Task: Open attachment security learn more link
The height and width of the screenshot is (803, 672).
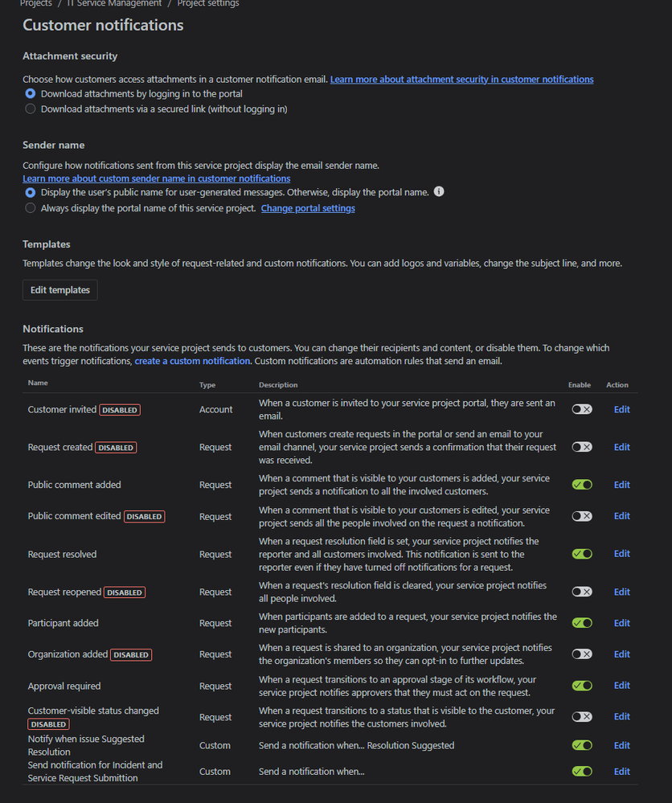Action: (x=461, y=79)
